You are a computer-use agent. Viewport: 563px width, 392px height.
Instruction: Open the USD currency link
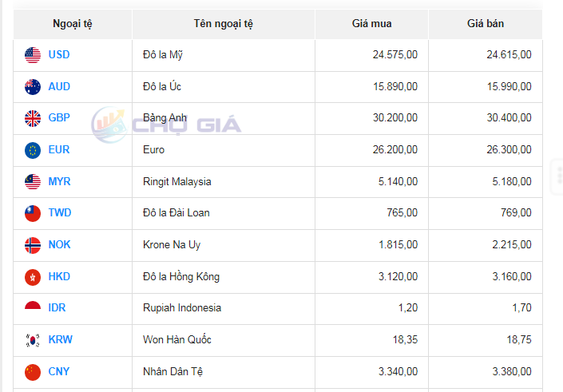pos(59,55)
